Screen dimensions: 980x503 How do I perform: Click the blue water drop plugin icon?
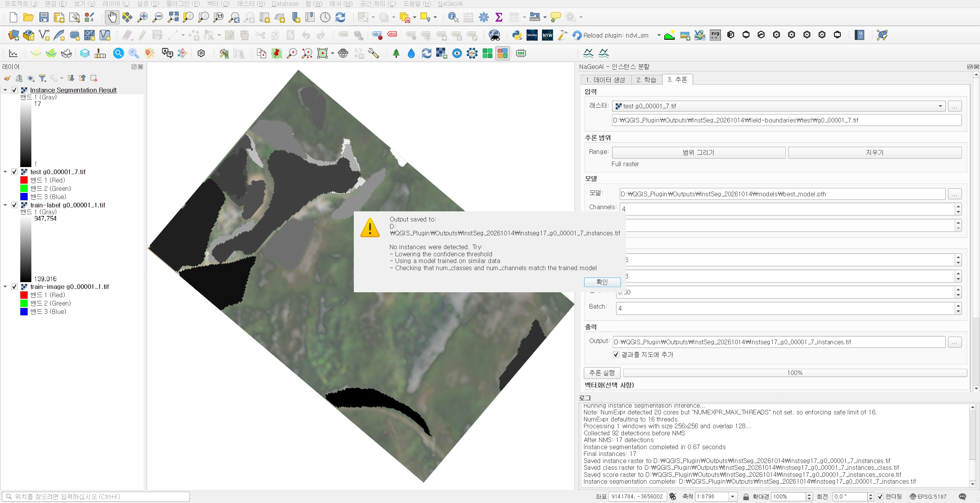[x=411, y=53]
